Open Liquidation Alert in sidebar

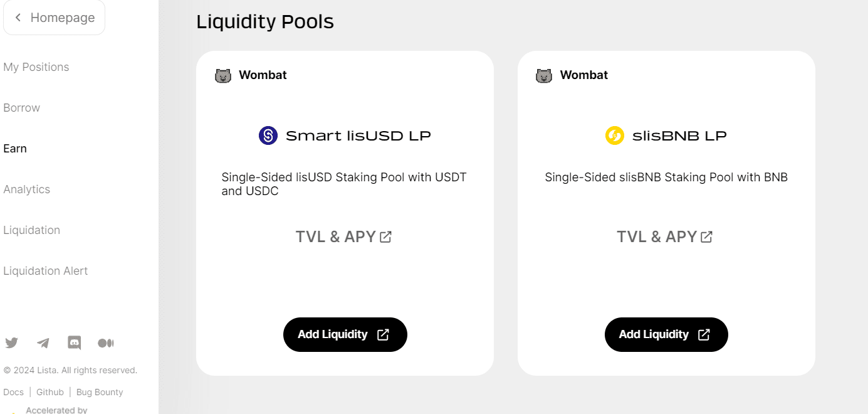pyautogui.click(x=46, y=271)
